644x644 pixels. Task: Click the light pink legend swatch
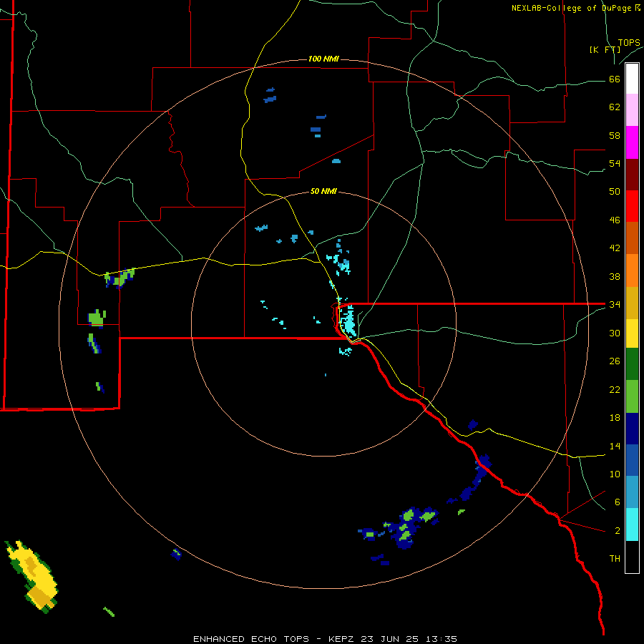pyautogui.click(x=632, y=110)
